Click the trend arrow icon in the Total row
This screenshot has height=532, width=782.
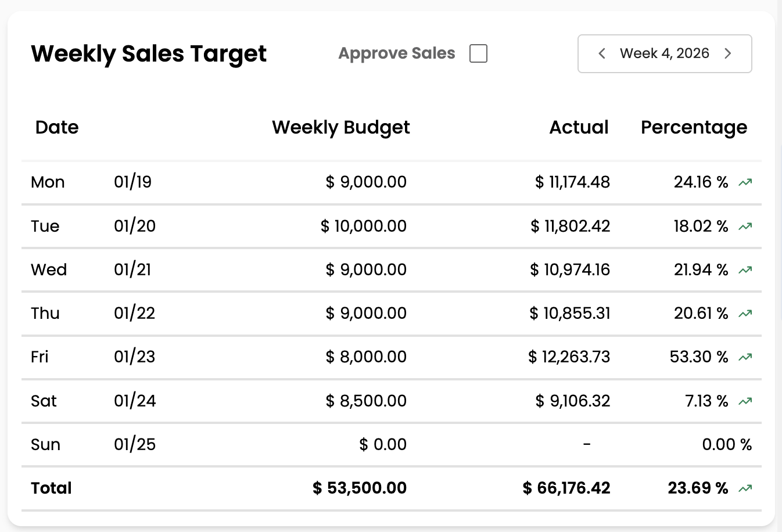pos(745,488)
